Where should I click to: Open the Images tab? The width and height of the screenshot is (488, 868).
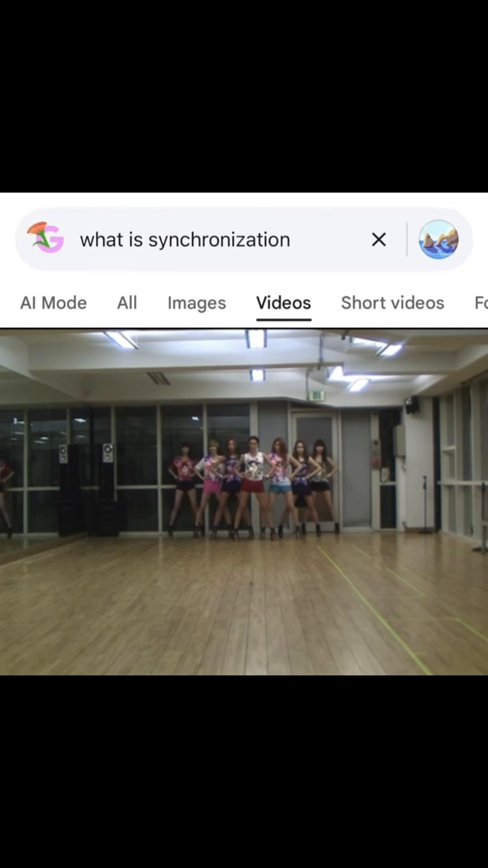click(197, 303)
